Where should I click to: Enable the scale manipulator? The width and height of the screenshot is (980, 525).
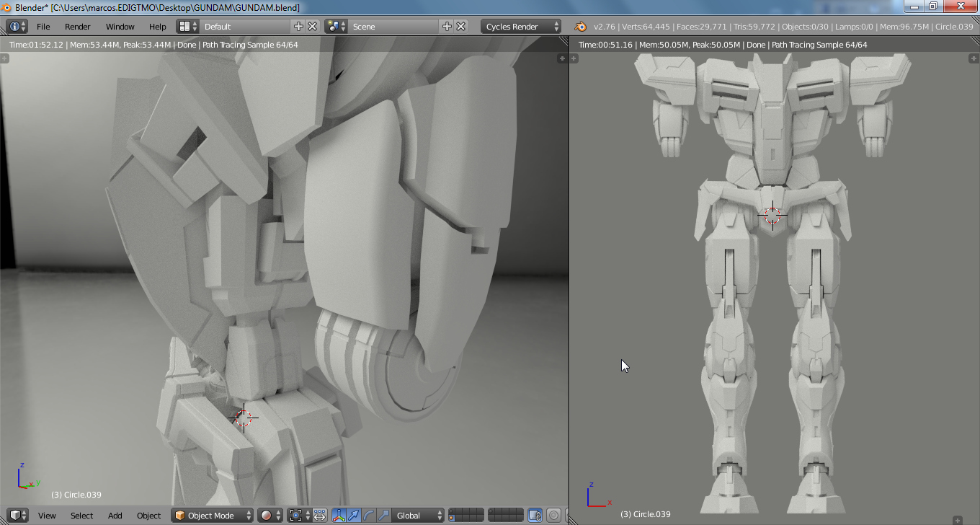point(383,516)
